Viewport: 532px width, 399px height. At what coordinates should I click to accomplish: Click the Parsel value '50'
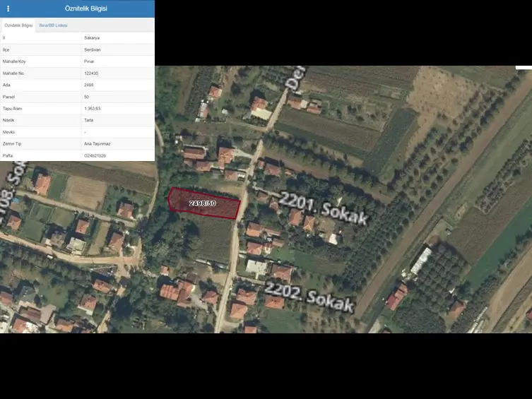point(86,97)
